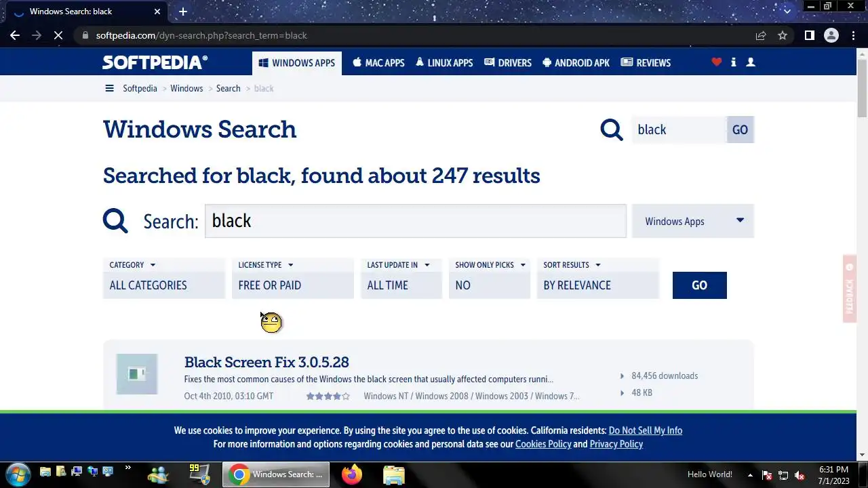Click the By Relevance value
This screenshot has width=868, height=488.
(597, 285)
